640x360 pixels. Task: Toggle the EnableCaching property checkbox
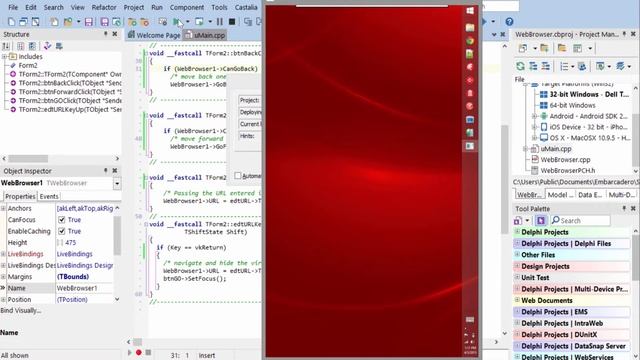click(62, 231)
